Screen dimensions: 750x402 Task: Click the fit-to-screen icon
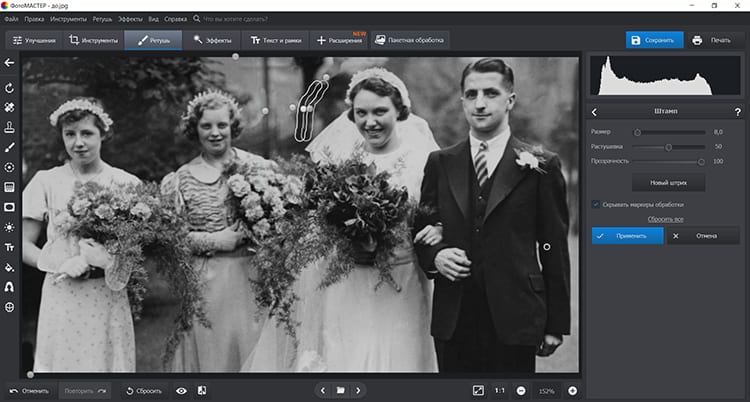point(479,390)
